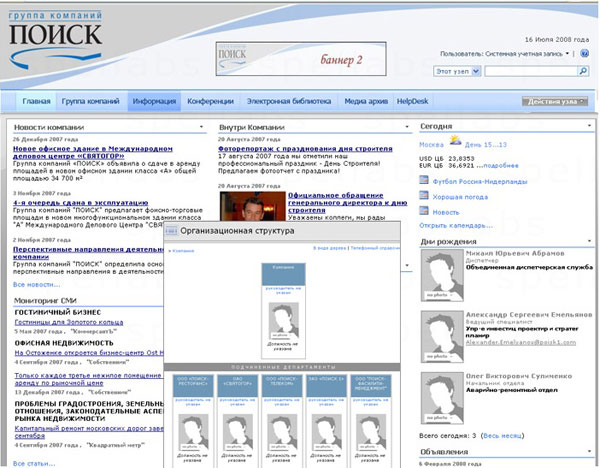
Task: Open the Действия узла menu
Action: (555, 101)
